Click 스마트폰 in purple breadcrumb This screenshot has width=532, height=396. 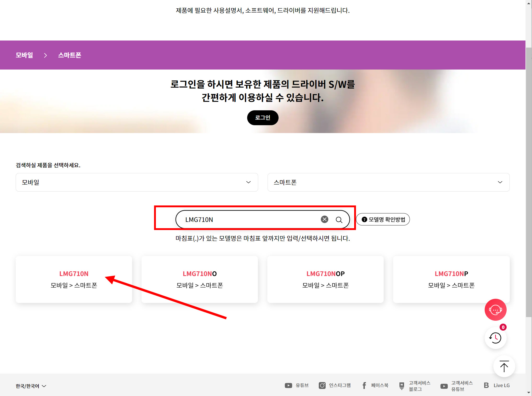70,55
